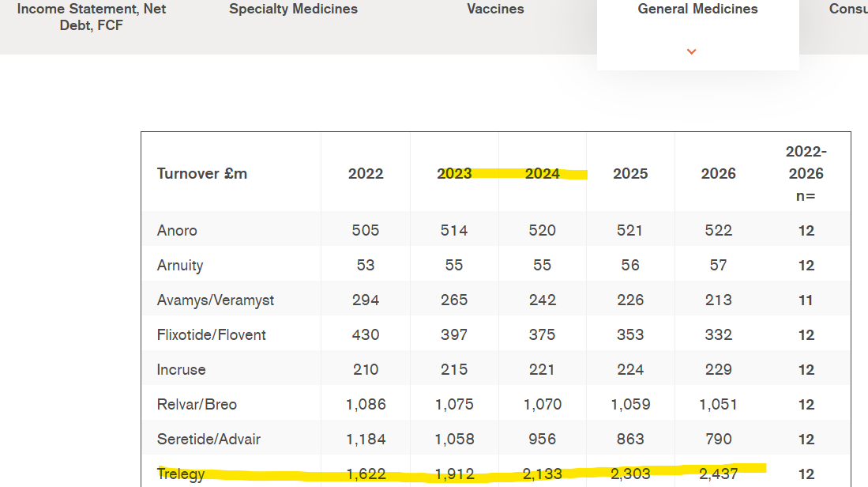Screen dimensions: 868x487
Task: Click Relvar/Breo 2025 value 1,059
Action: pos(630,405)
